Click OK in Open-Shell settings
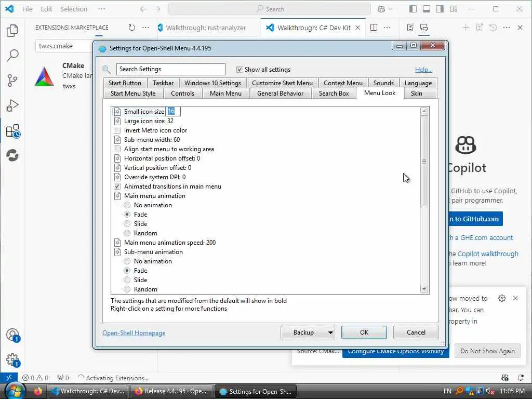Image resolution: width=532 pixels, height=399 pixels. pyautogui.click(x=364, y=332)
